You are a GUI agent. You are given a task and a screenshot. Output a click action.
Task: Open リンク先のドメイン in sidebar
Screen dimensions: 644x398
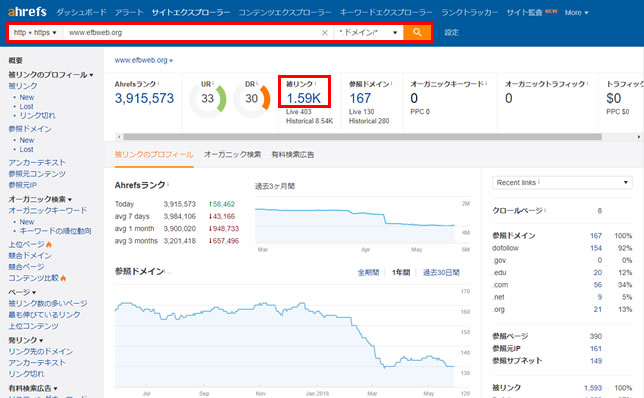coord(41,352)
